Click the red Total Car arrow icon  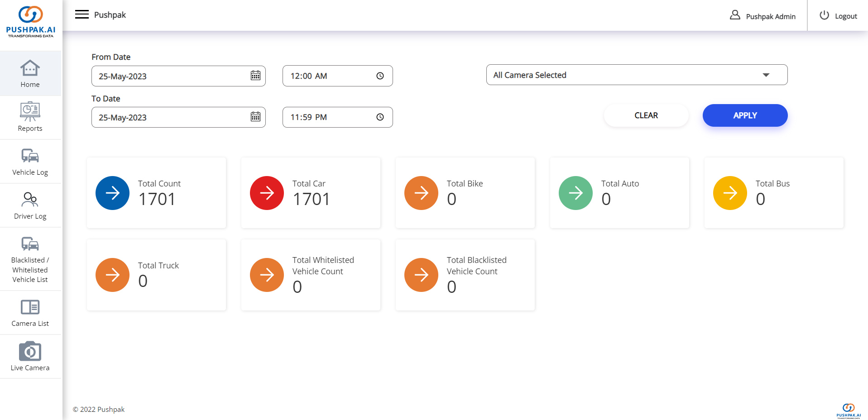click(x=267, y=193)
